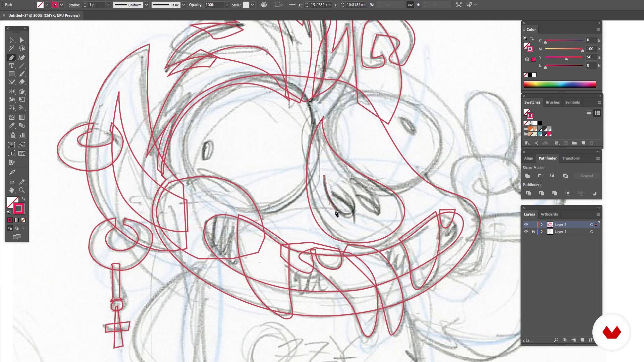The image size is (644, 362).
Task: Swap fill and stroke in toolbox
Action: 23,199
